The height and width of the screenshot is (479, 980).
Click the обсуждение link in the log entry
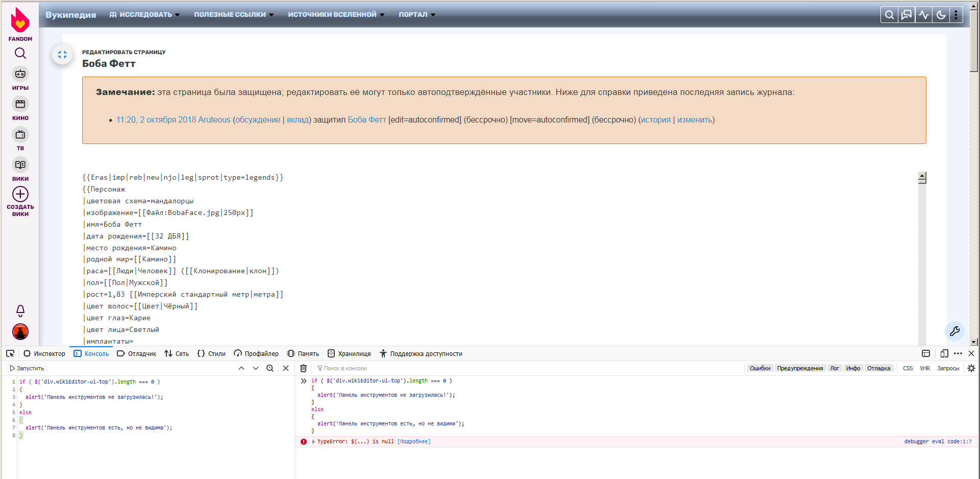click(258, 120)
